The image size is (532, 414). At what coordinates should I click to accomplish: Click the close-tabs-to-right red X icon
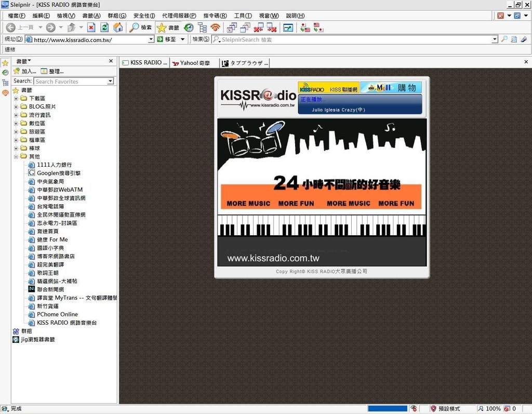(x=272, y=28)
